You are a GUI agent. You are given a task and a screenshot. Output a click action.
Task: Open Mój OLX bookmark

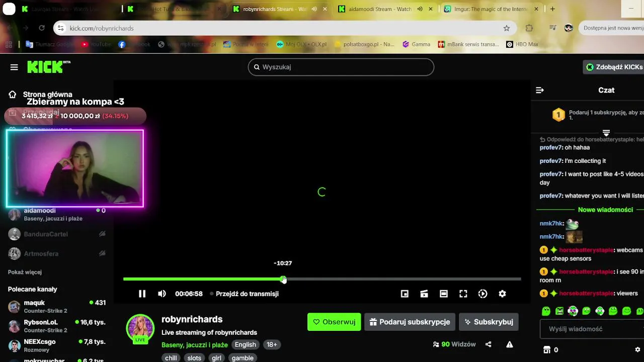(301, 44)
